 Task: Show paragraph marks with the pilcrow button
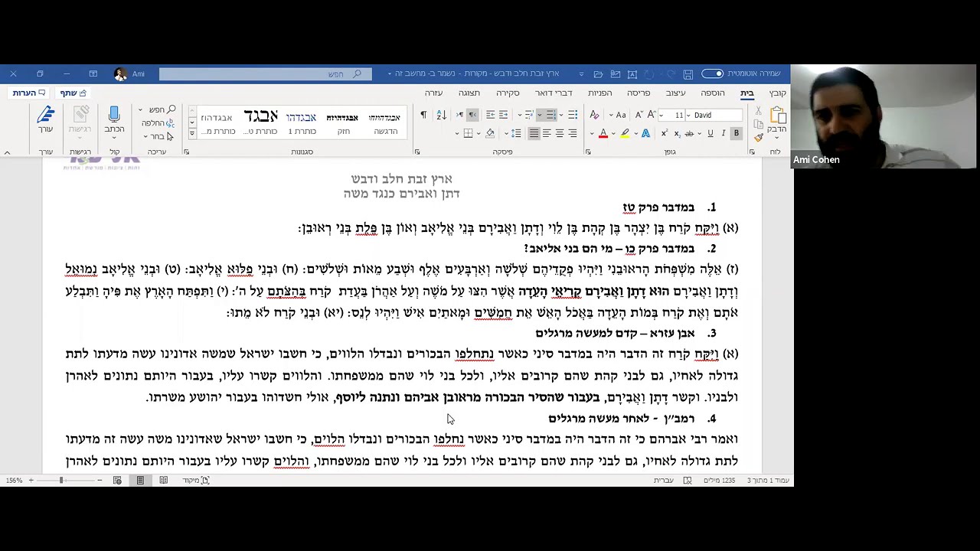(x=423, y=115)
